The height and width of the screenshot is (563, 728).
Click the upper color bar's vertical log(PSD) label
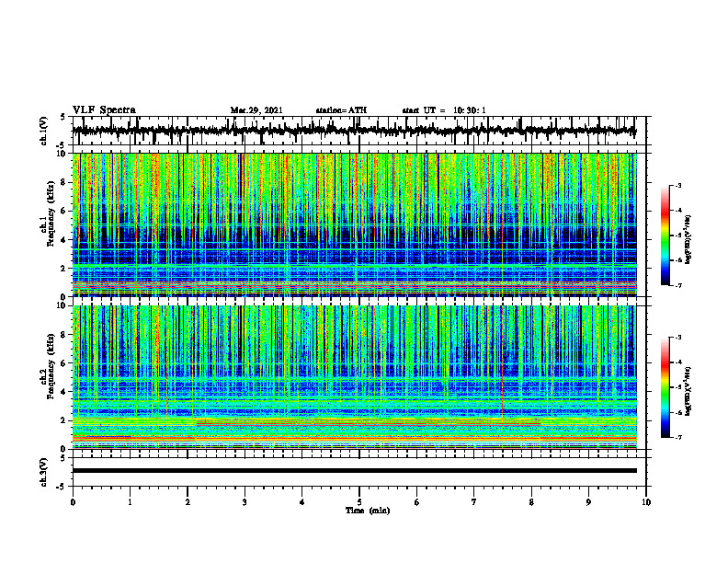click(688, 240)
